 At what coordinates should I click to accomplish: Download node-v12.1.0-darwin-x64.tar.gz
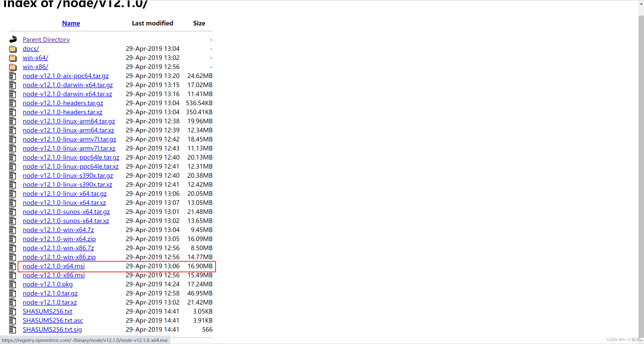pyautogui.click(x=68, y=85)
